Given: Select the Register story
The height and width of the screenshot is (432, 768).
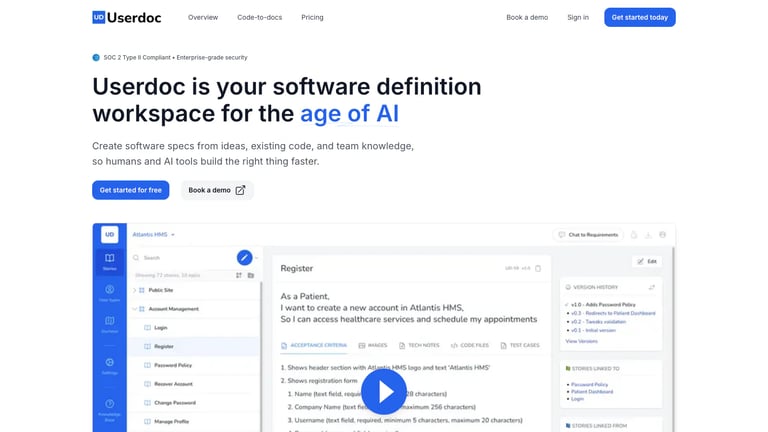Looking at the screenshot, I should coord(195,346).
